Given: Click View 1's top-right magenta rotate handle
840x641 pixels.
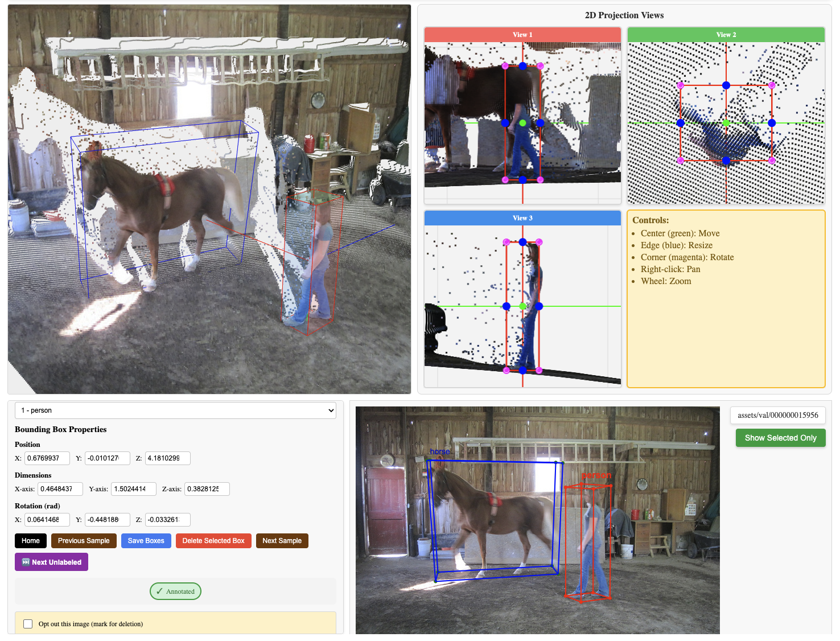Looking at the screenshot, I should click(540, 66).
